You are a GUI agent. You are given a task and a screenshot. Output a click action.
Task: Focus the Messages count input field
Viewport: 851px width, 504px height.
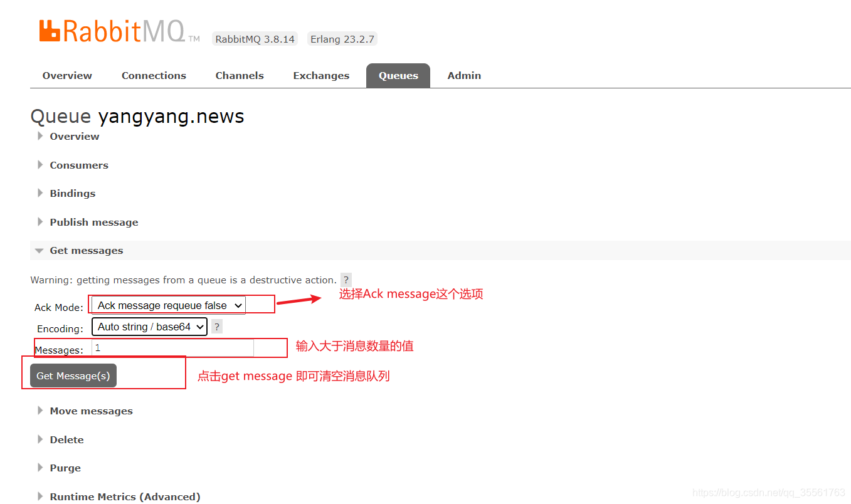[173, 348]
